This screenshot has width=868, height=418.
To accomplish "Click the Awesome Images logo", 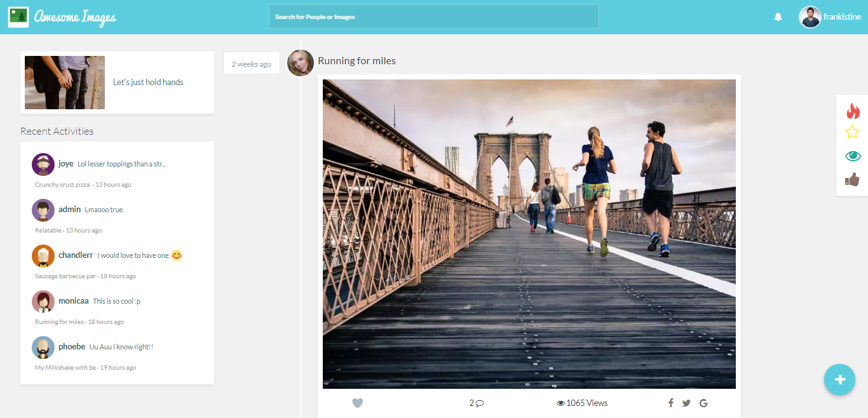I will coord(62,17).
